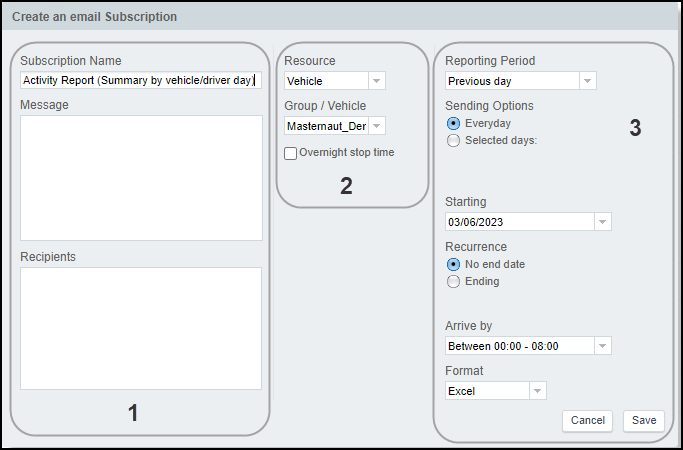
Task: Open the Reporting Period dropdown
Action: point(521,81)
